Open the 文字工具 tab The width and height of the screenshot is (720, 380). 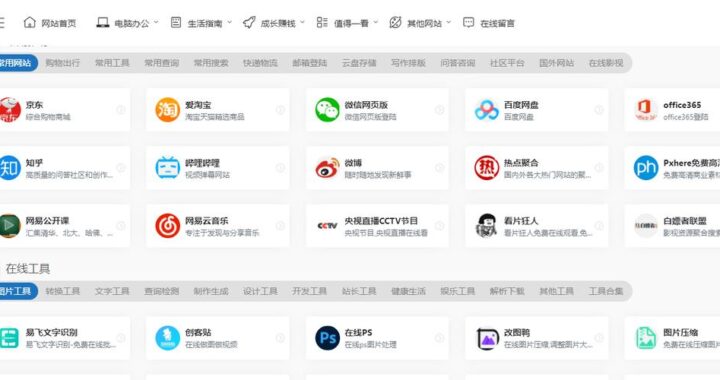(112, 291)
